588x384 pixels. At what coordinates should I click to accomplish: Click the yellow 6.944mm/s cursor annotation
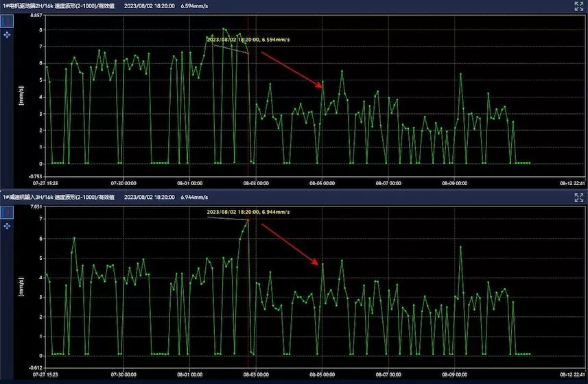[x=248, y=212]
